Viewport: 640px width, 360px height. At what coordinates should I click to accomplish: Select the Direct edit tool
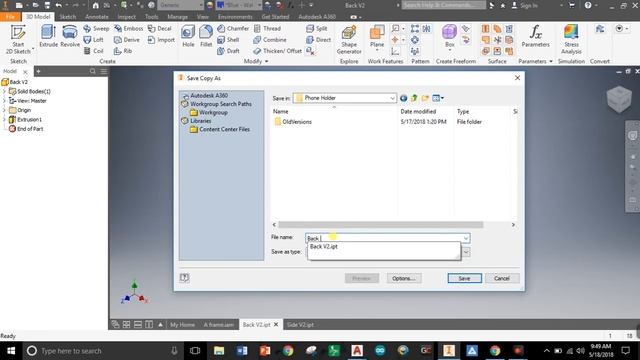click(319, 40)
